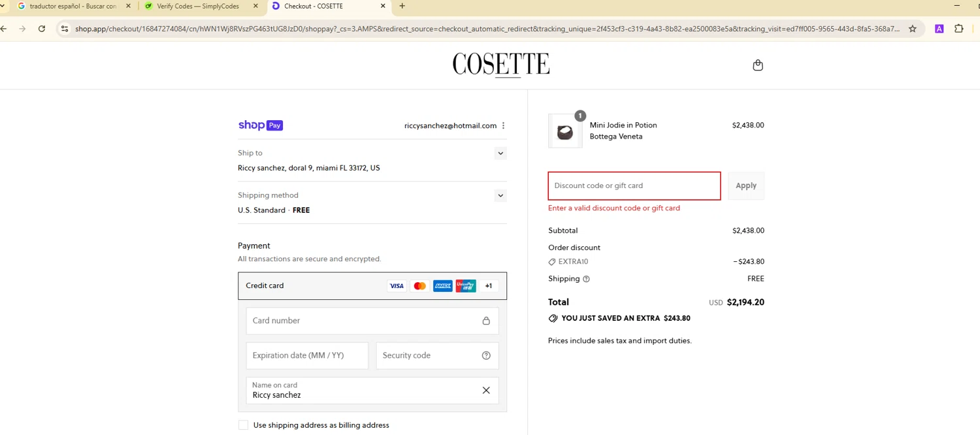This screenshot has width=980, height=435.
Task: Click the Mini Jodie bag product thumbnail
Action: (565, 131)
